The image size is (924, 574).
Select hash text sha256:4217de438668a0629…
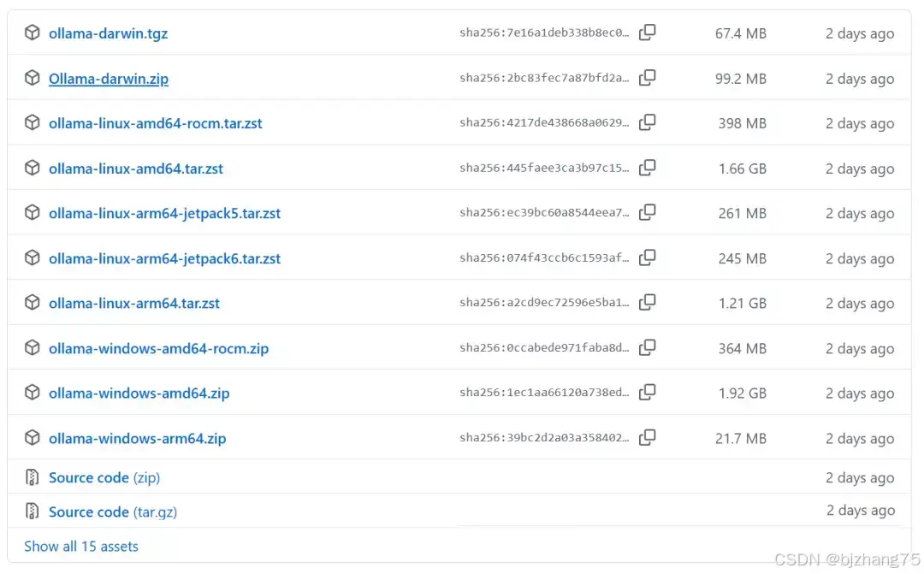tap(544, 122)
